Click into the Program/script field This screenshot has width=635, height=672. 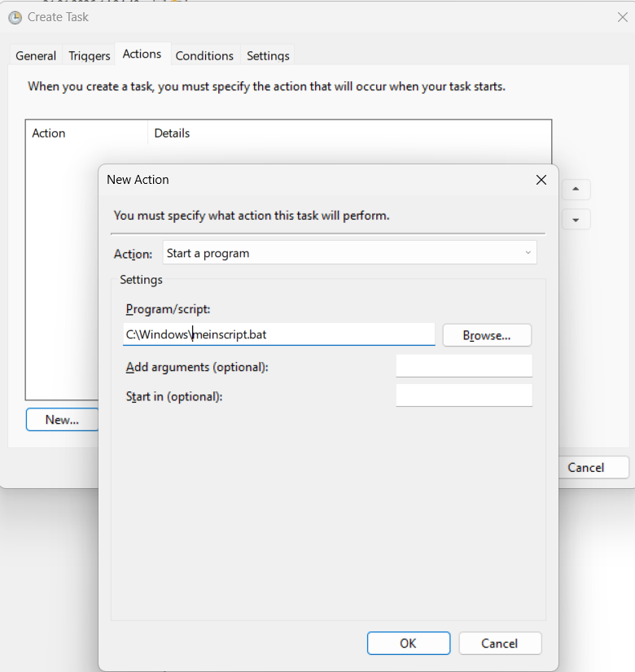coord(279,334)
